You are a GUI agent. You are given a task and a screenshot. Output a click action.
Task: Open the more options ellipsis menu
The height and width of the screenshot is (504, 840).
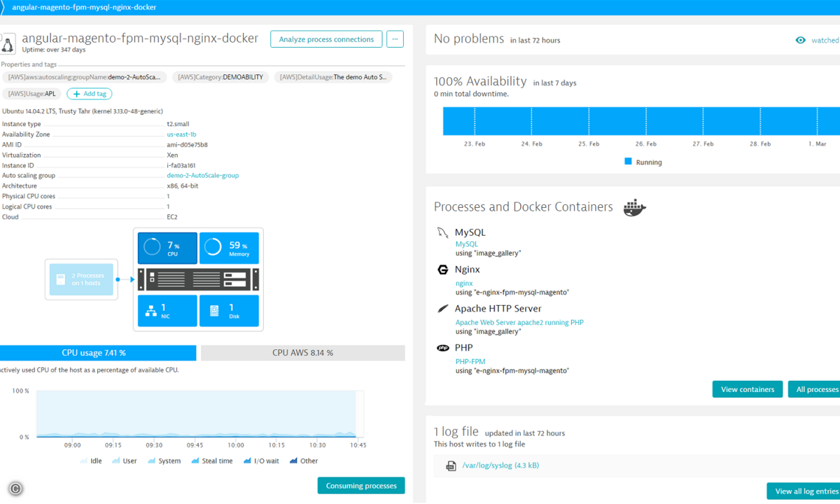395,39
